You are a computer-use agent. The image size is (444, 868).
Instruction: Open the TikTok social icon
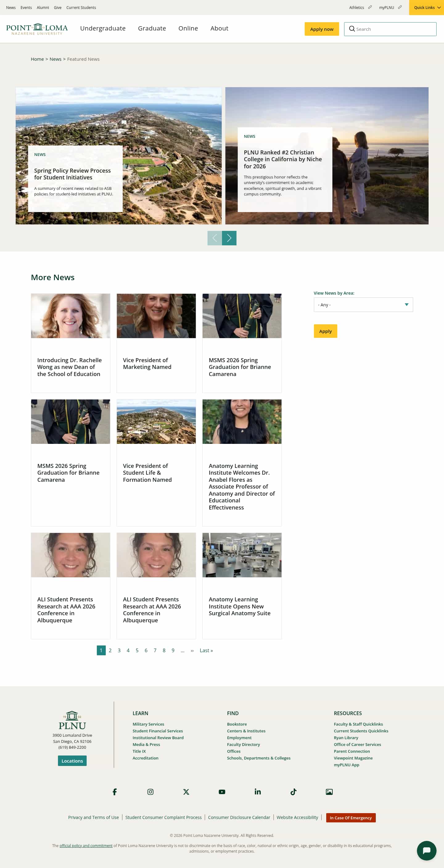293,792
